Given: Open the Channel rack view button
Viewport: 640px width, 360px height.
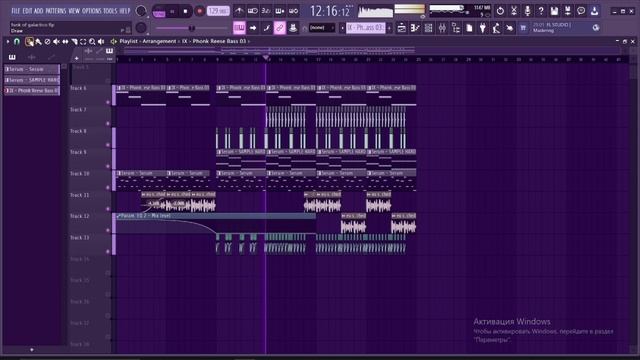Looking at the screenshot, I should [429, 28].
